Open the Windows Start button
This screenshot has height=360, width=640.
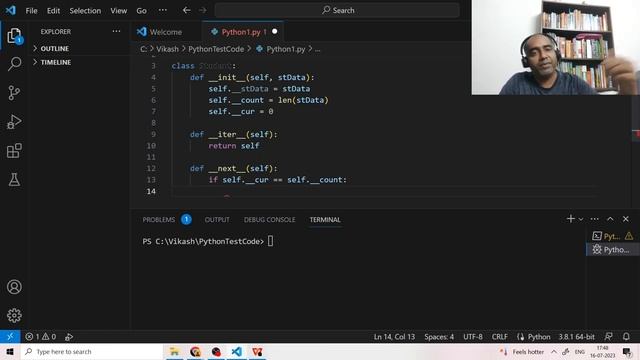coord(10,351)
